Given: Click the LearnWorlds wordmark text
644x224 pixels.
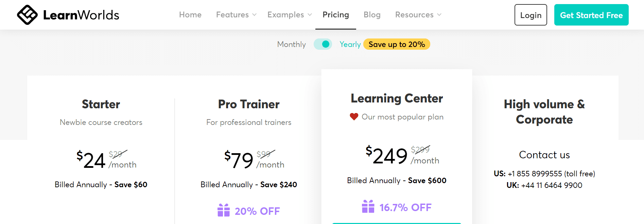Looking at the screenshot, I should coord(81,15).
